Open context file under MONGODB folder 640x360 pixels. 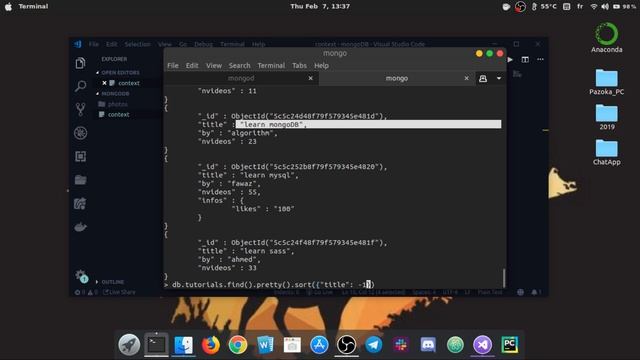118,115
